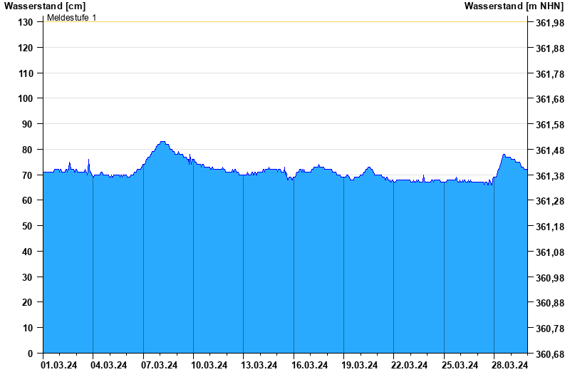Click the Wasserstand [m NHN] axis title
Viewport: 570px width, 392px height.
tap(514, 6)
